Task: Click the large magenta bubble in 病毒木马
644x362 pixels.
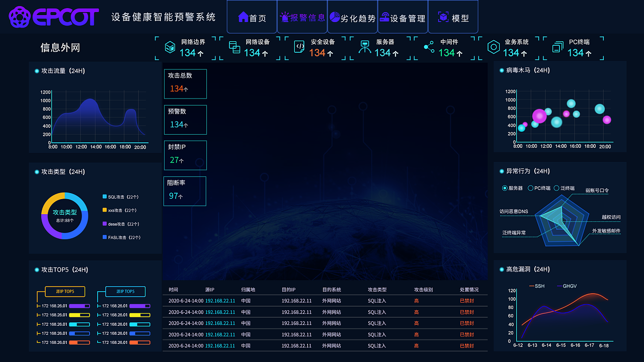Action: [x=539, y=116]
